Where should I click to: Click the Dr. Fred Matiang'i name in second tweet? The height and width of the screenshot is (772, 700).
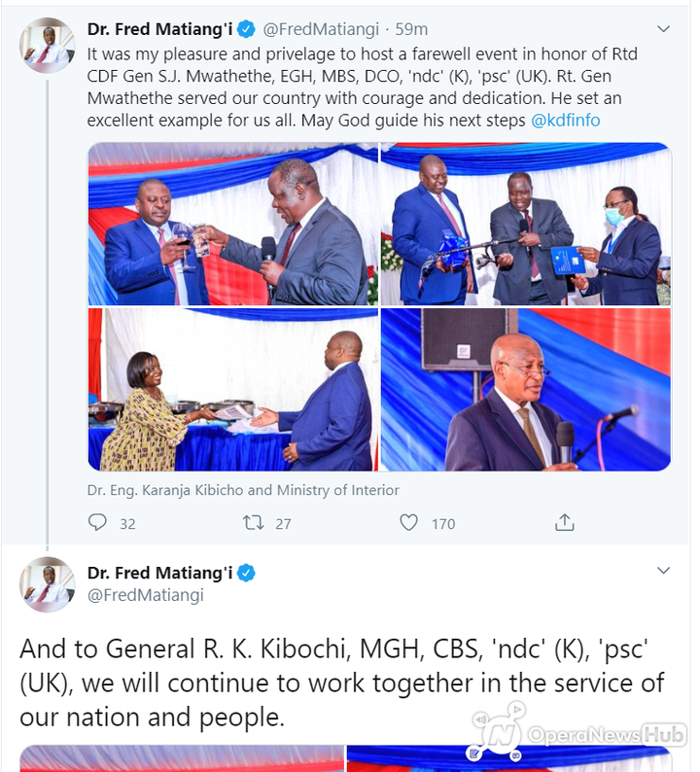click(160, 573)
